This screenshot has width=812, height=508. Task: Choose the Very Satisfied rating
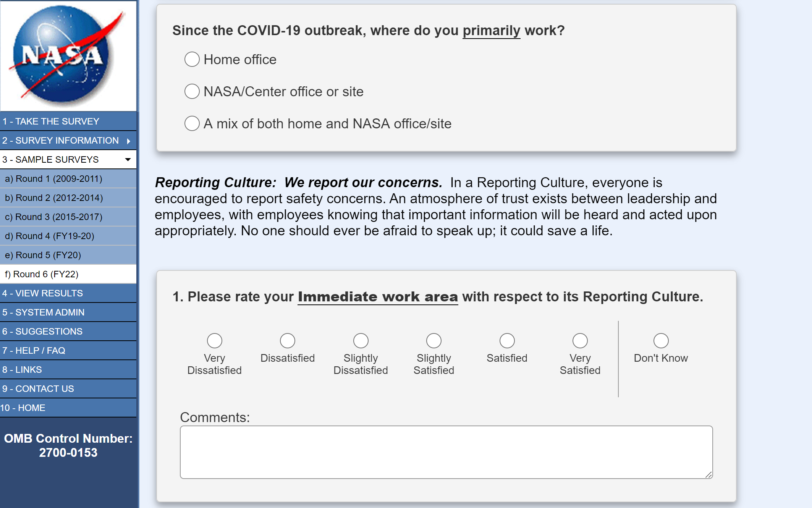pyautogui.click(x=580, y=341)
